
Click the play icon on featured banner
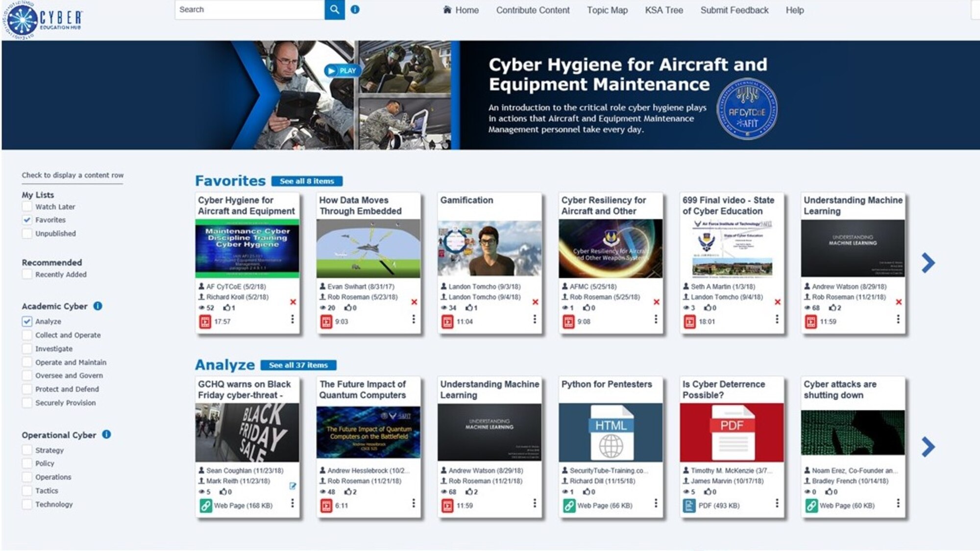tap(340, 71)
